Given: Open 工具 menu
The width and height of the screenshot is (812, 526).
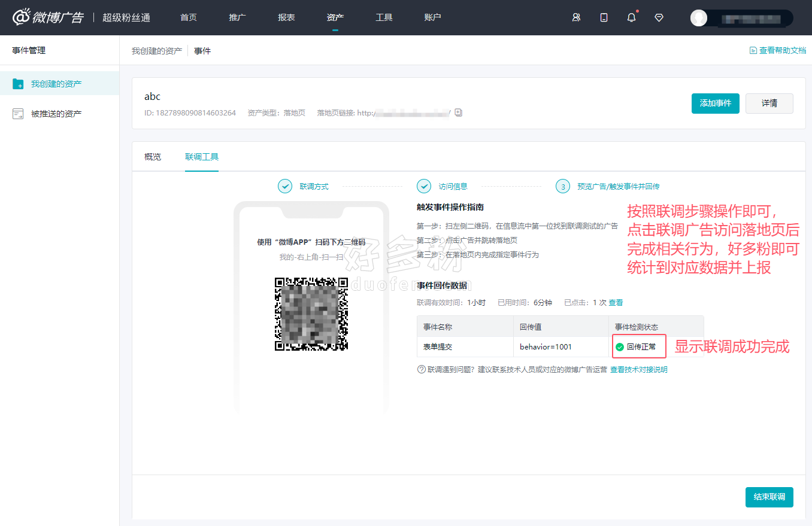Looking at the screenshot, I should click(x=384, y=17).
